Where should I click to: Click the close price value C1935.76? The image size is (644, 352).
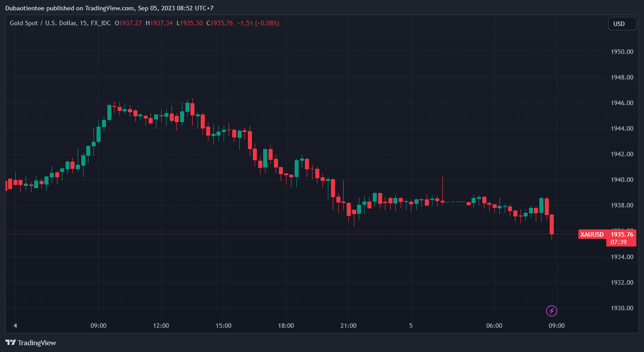[220, 23]
